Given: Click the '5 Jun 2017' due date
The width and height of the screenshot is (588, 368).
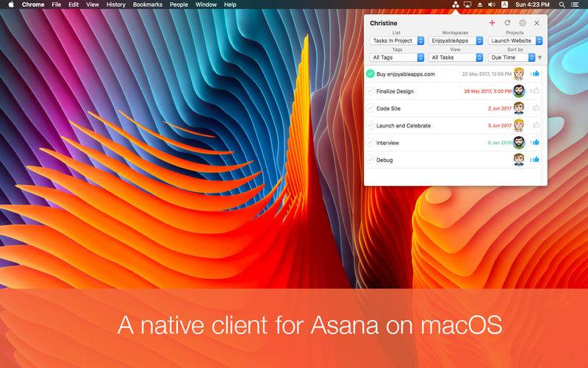Looking at the screenshot, I should (500, 125).
